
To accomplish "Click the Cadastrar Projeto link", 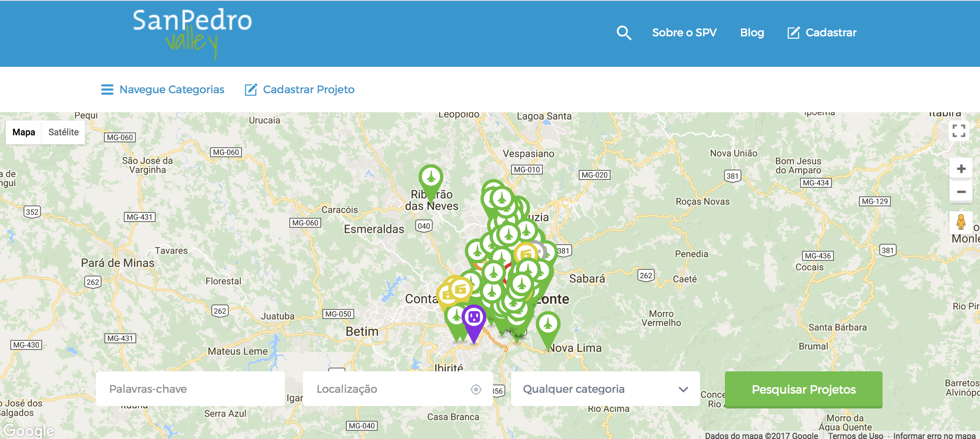I will pyautogui.click(x=300, y=90).
